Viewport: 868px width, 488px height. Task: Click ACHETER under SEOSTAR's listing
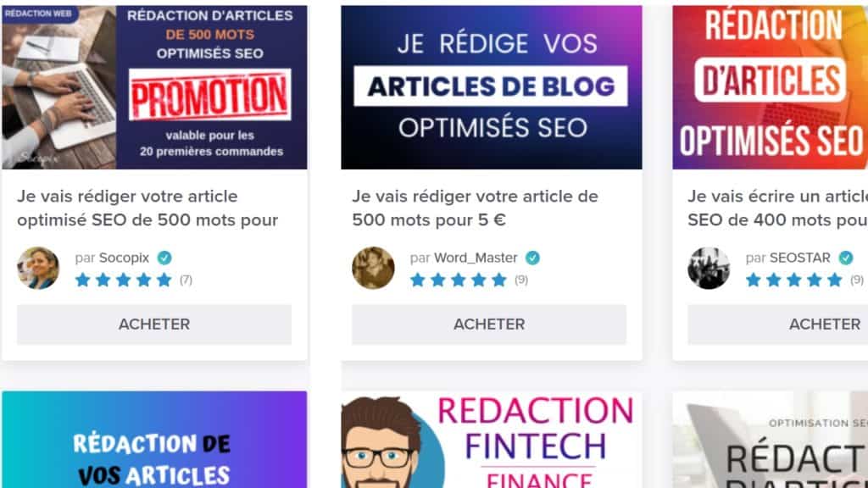(x=778, y=324)
